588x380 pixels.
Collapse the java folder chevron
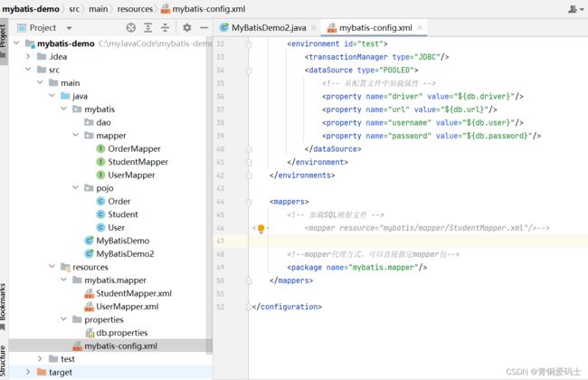[x=52, y=96]
